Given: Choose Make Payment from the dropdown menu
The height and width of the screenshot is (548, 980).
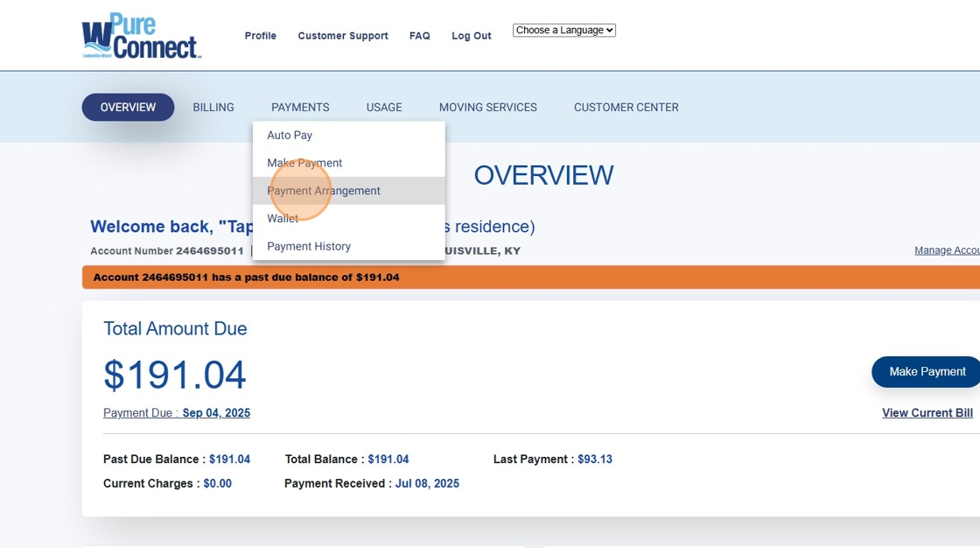Looking at the screenshot, I should click(x=304, y=163).
